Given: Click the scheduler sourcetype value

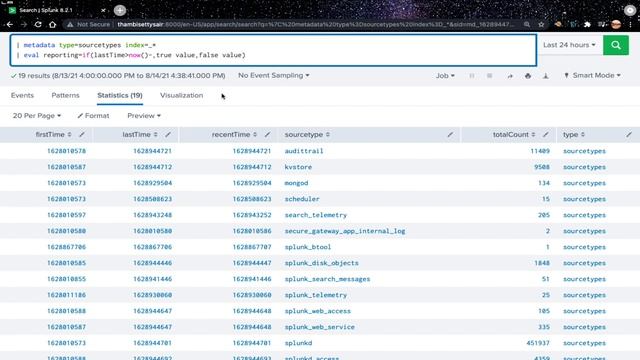Looking at the screenshot, I should pyautogui.click(x=302, y=199).
